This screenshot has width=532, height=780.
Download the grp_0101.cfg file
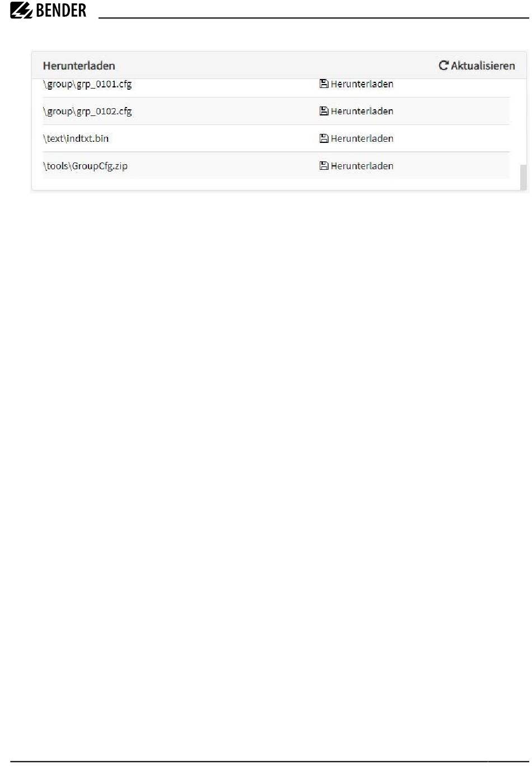[356, 84]
